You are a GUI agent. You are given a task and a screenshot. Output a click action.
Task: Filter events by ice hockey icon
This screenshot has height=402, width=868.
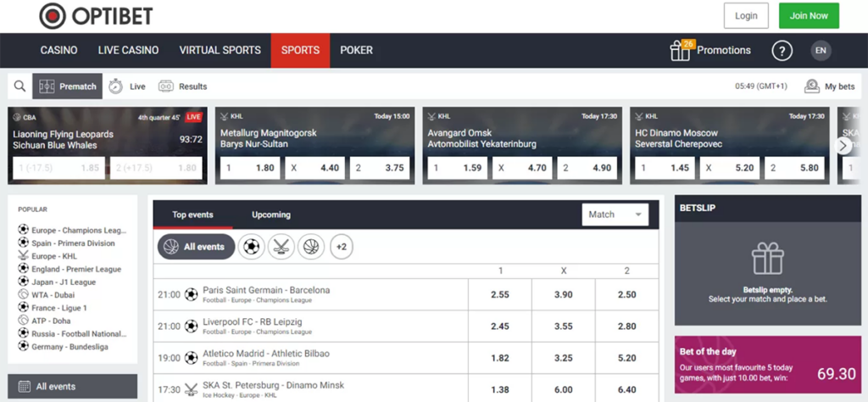281,247
